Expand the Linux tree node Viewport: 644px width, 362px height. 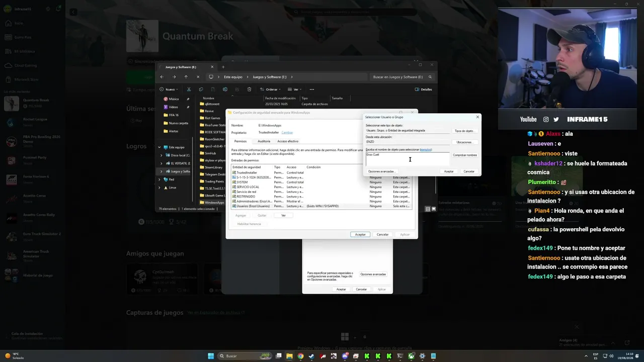coord(160,188)
